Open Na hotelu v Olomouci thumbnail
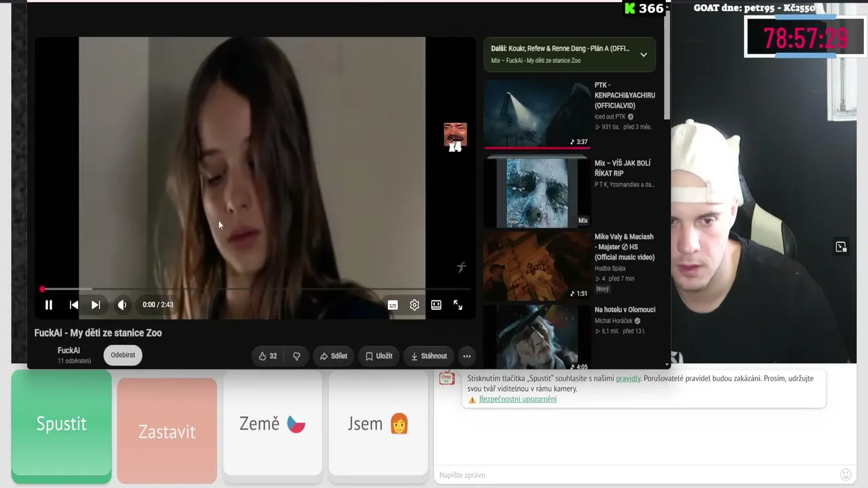Viewport: 868px width, 488px height. pos(537,337)
